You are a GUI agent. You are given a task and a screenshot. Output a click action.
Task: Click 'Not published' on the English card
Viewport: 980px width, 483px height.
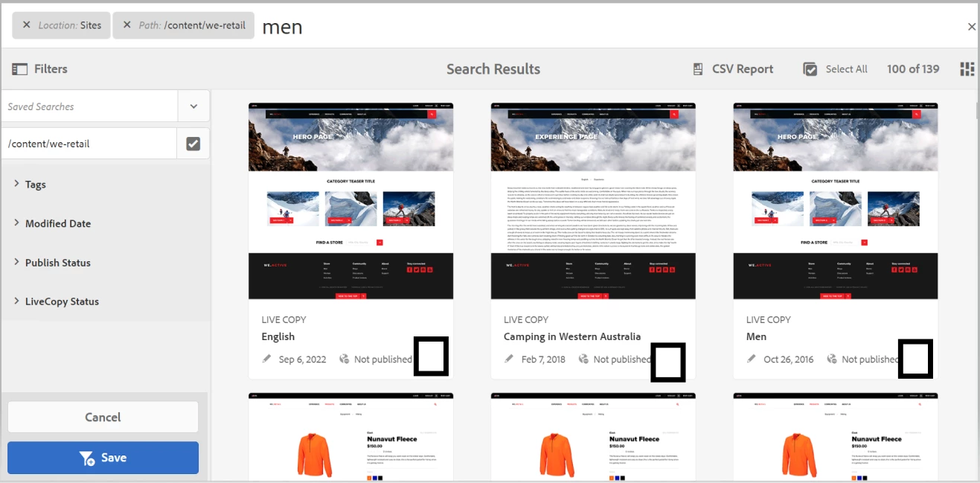tap(383, 359)
